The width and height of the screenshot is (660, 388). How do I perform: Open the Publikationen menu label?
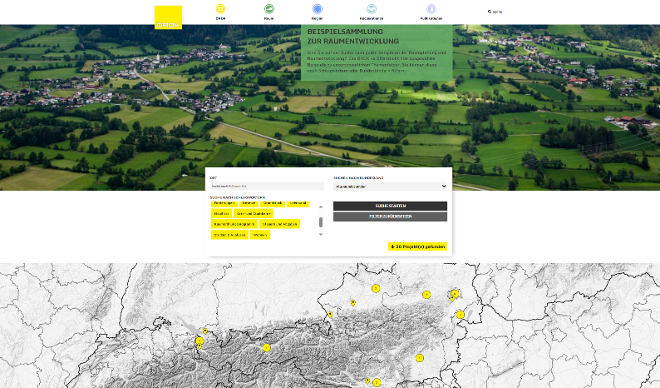click(x=431, y=19)
